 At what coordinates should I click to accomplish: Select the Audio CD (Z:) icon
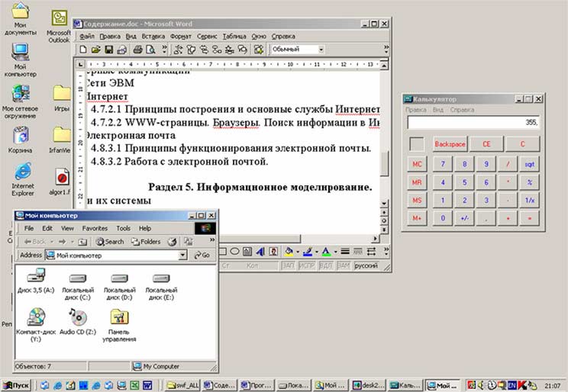pos(78,321)
